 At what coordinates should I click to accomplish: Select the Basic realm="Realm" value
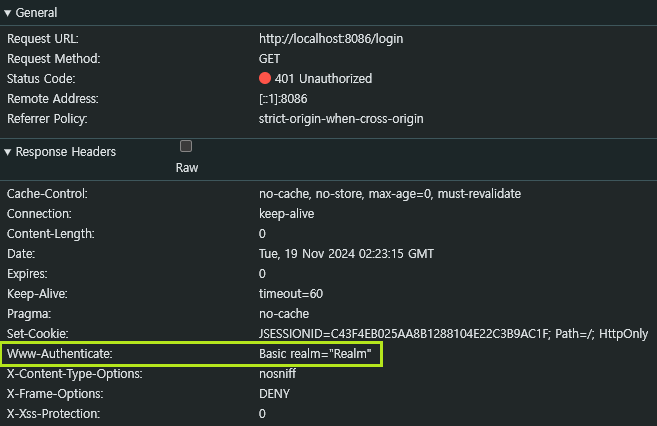(x=315, y=354)
